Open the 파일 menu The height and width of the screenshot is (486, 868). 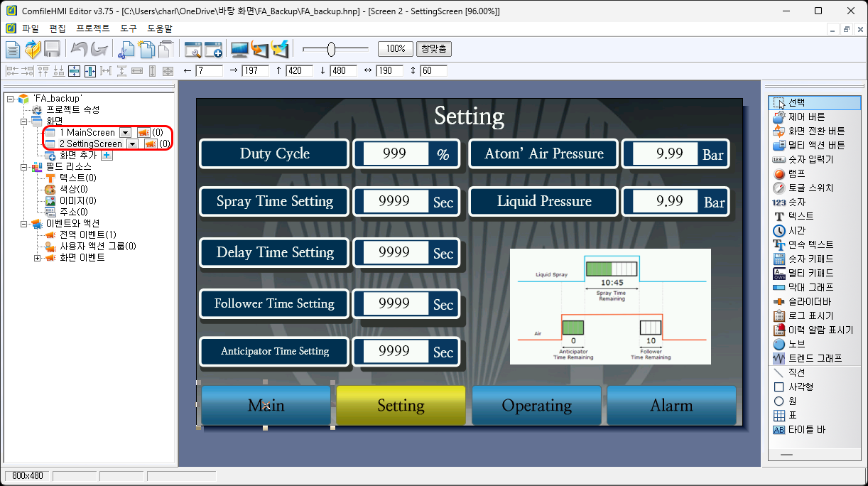coord(31,28)
